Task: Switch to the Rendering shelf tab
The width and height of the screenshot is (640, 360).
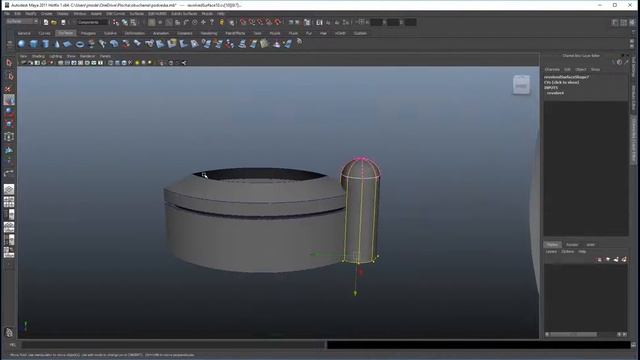Action: 209,33
